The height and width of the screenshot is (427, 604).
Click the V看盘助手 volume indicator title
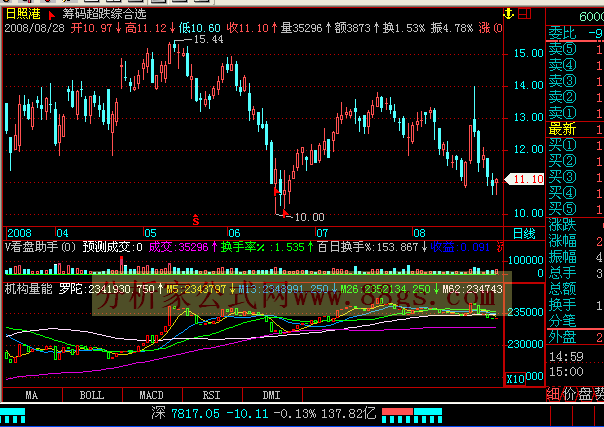pyautogui.click(x=40, y=247)
